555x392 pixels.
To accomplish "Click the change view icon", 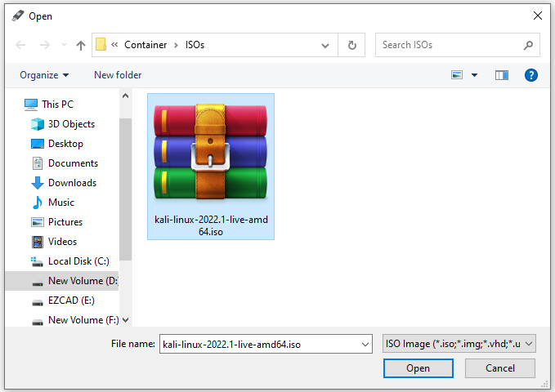I will tap(457, 75).
